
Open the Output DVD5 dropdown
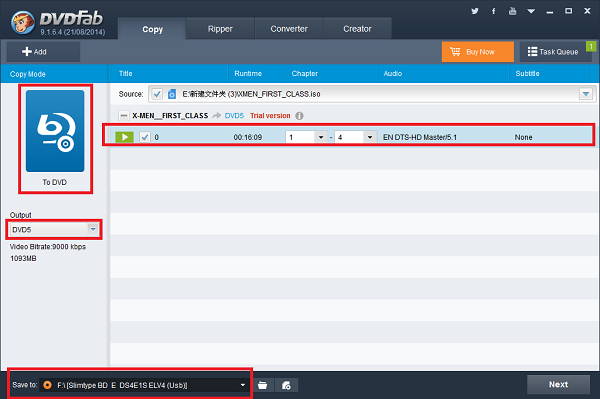point(53,230)
